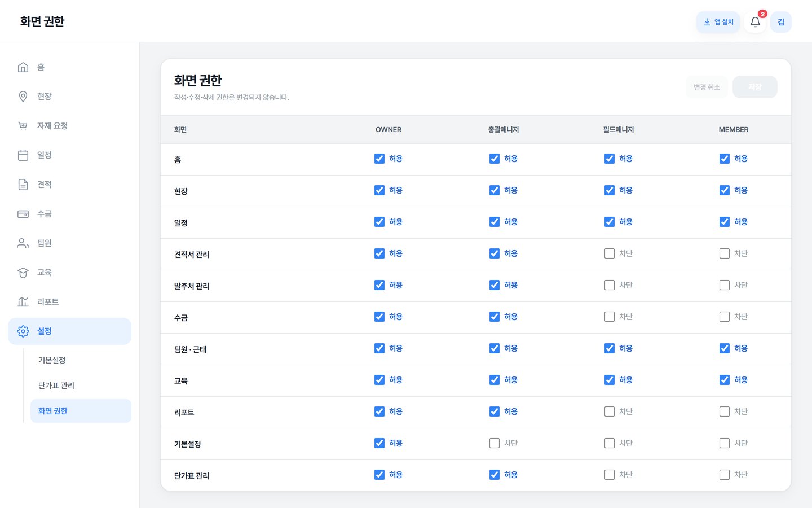Enable 필드매니저 access for 견적서 관리
This screenshot has width=812, height=508.
point(610,253)
